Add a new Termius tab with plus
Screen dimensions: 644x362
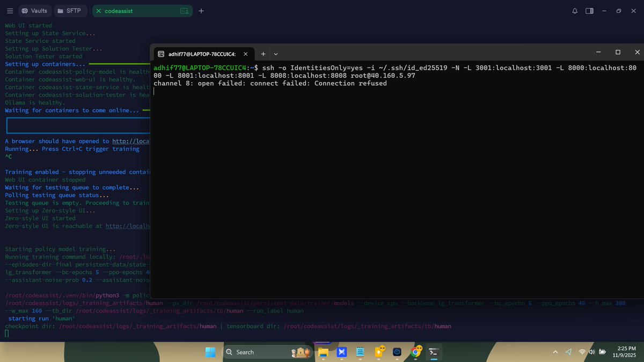pyautogui.click(x=201, y=11)
